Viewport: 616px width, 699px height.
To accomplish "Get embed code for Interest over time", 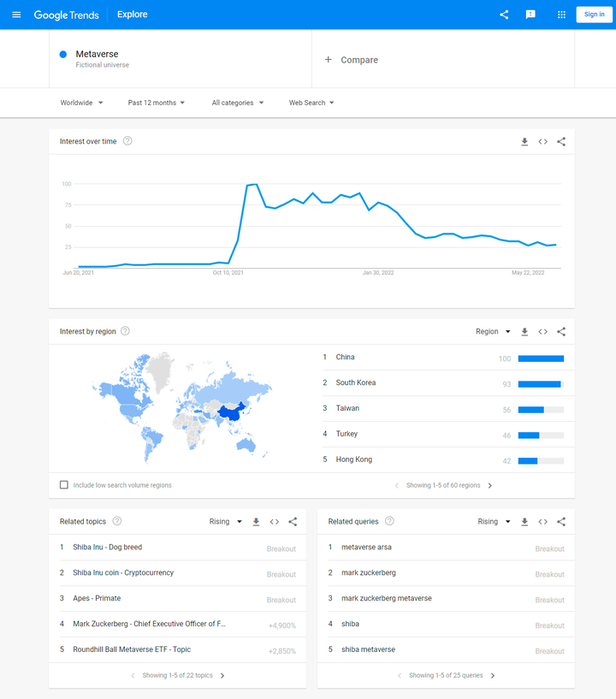I will tap(542, 142).
